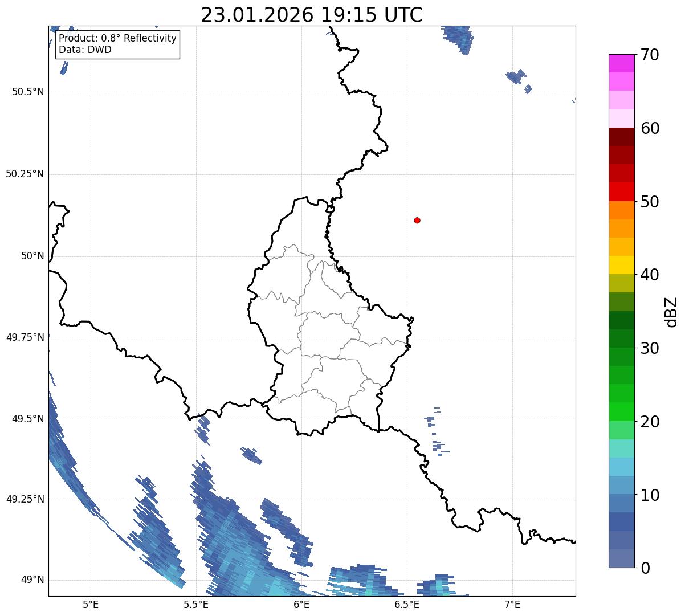
Task: Pick the bright red swatch above 50 dBZ
Action: click(x=622, y=191)
